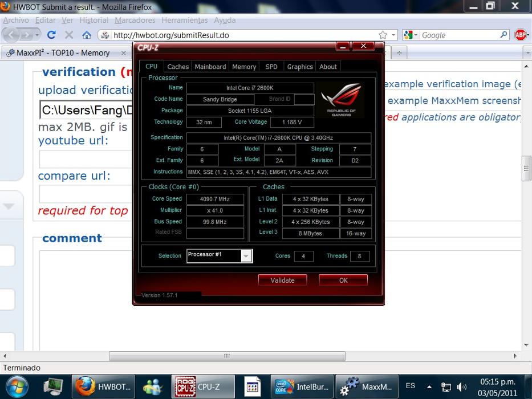Open Archivo menu
The height and width of the screenshot is (399, 532).
[x=16, y=21]
